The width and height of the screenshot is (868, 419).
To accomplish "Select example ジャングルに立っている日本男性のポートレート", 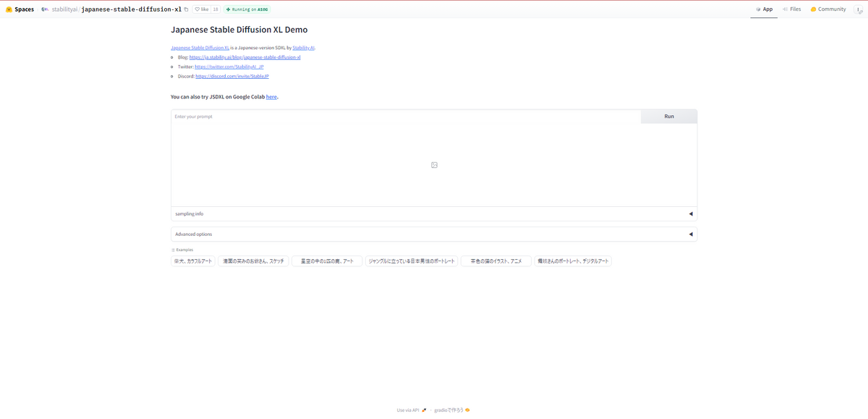I will [x=412, y=261].
